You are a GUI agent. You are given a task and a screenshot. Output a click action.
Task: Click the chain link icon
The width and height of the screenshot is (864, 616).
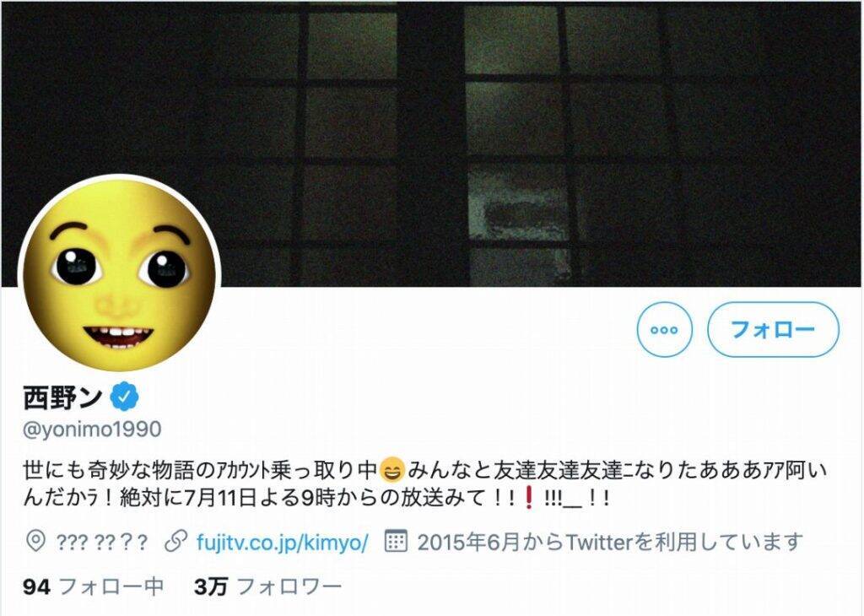[x=175, y=543]
